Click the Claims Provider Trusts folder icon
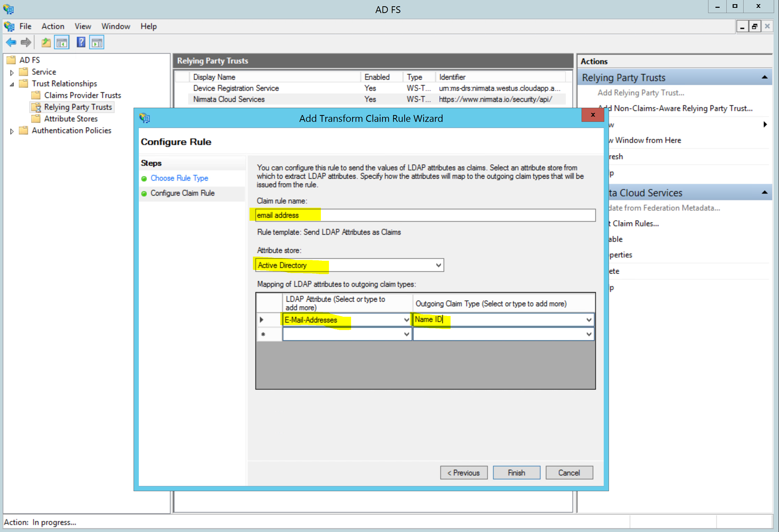The width and height of the screenshot is (779, 532). (x=36, y=95)
